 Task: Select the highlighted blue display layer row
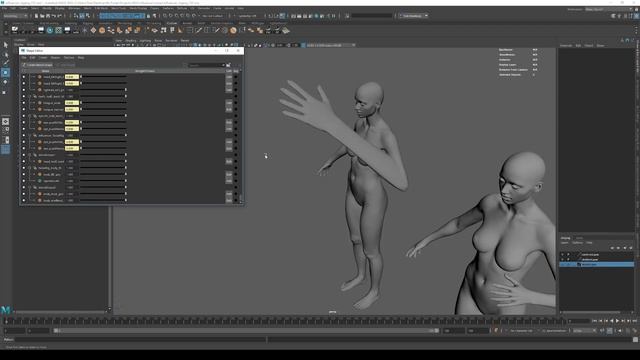click(x=596, y=264)
